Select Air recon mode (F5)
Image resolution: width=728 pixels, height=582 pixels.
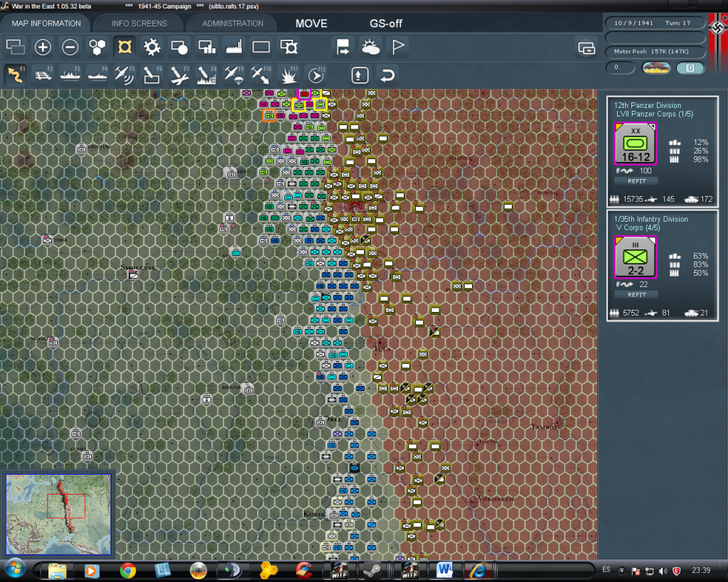coord(124,75)
